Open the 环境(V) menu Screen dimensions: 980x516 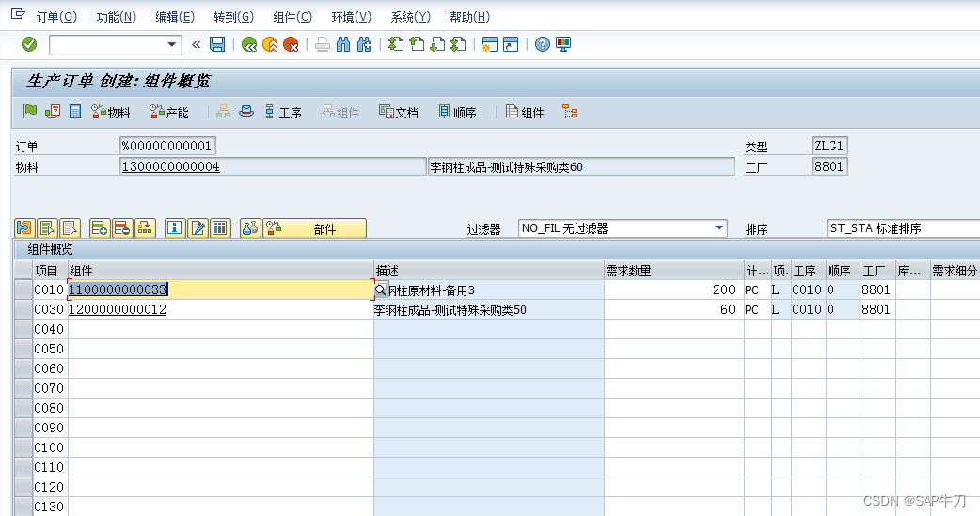click(351, 17)
